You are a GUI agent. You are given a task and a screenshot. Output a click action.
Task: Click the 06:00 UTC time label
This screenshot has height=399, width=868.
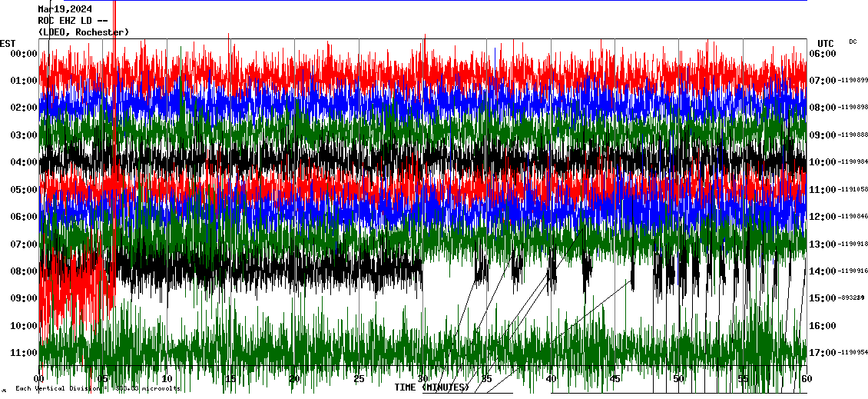[823, 54]
